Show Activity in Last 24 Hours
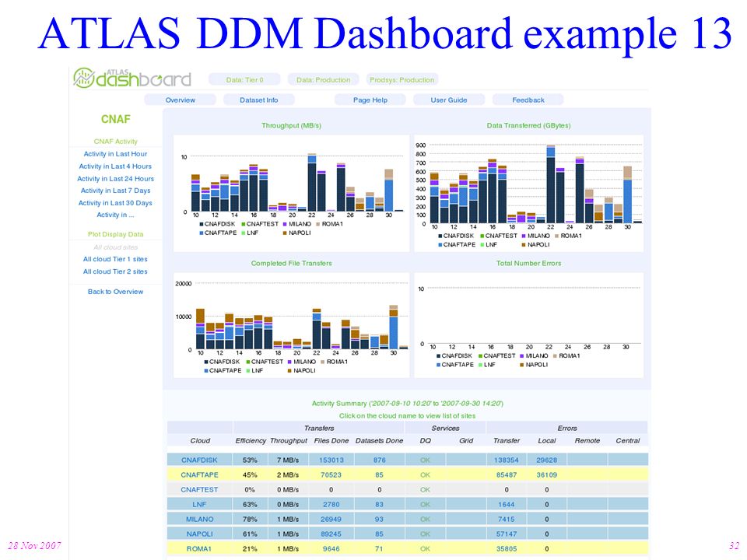 (115, 179)
